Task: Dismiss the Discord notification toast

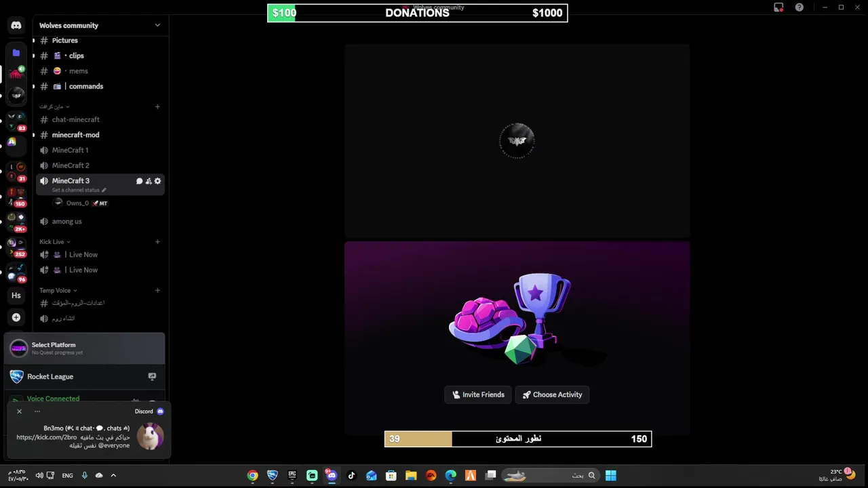Action: click(x=19, y=411)
